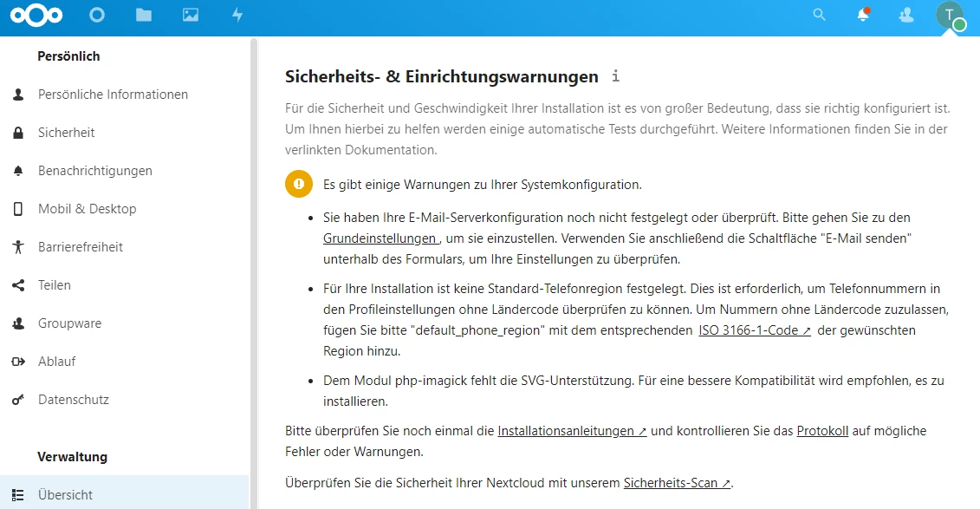
Task: Follow the Grundeinstellungen link
Action: [x=381, y=238]
